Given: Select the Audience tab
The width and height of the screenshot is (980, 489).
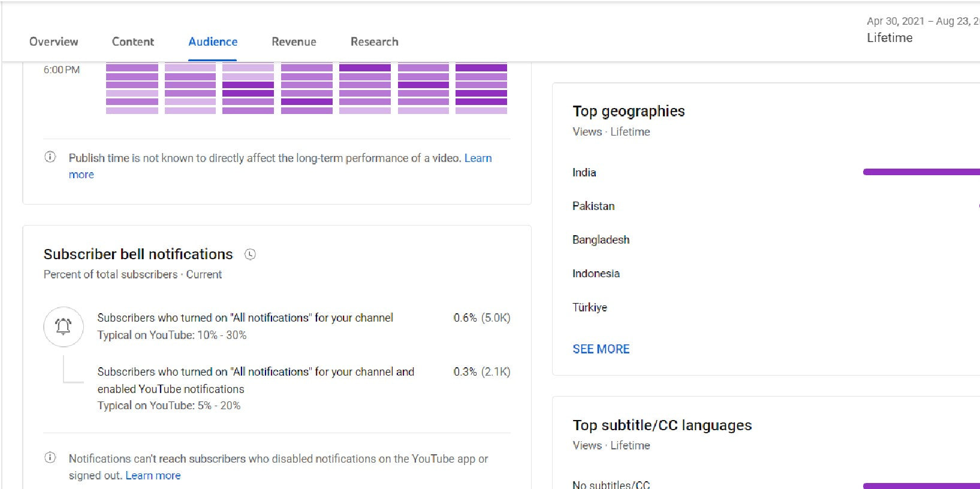Looking at the screenshot, I should [213, 41].
